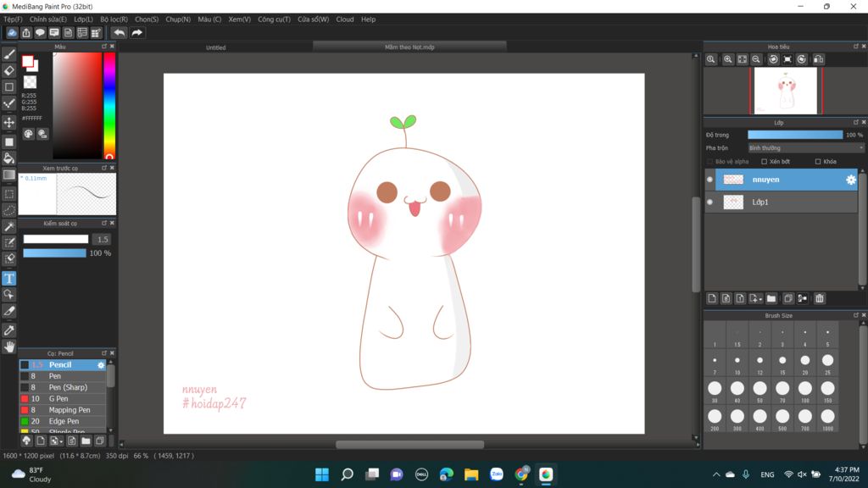Select the Edge Pen brush
Image resolution: width=868 pixels, height=488 pixels.
[63, 422]
